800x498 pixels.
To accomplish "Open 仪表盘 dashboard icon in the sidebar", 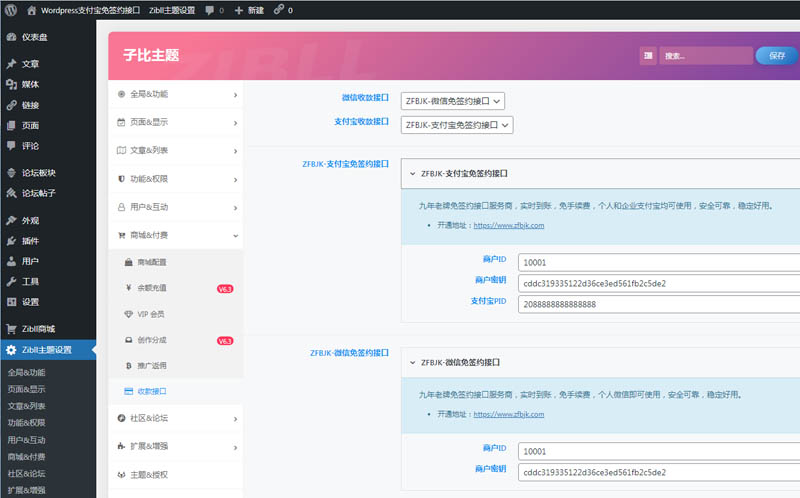I will pos(11,37).
